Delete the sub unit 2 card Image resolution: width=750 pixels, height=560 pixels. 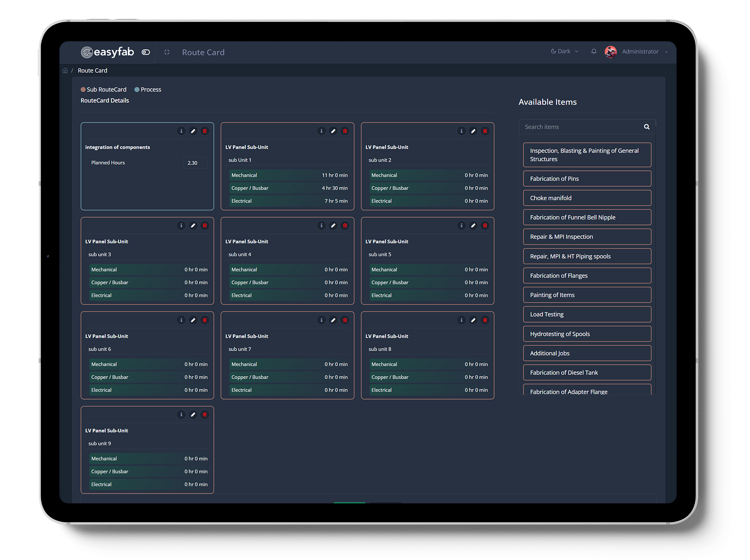pos(485,131)
